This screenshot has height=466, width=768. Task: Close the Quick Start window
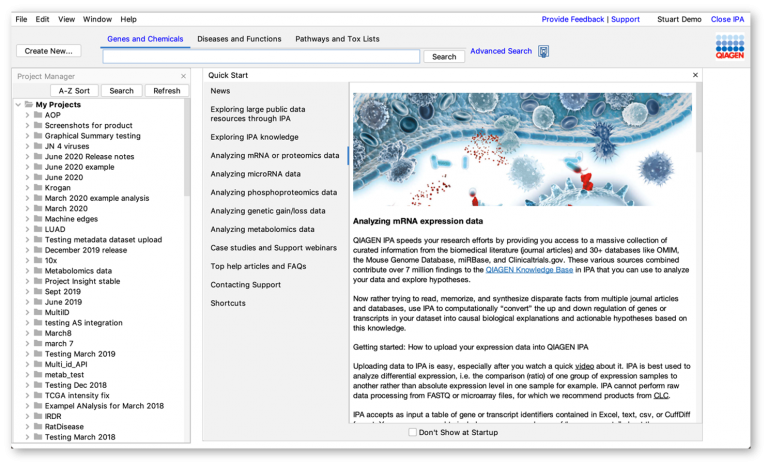[695, 75]
